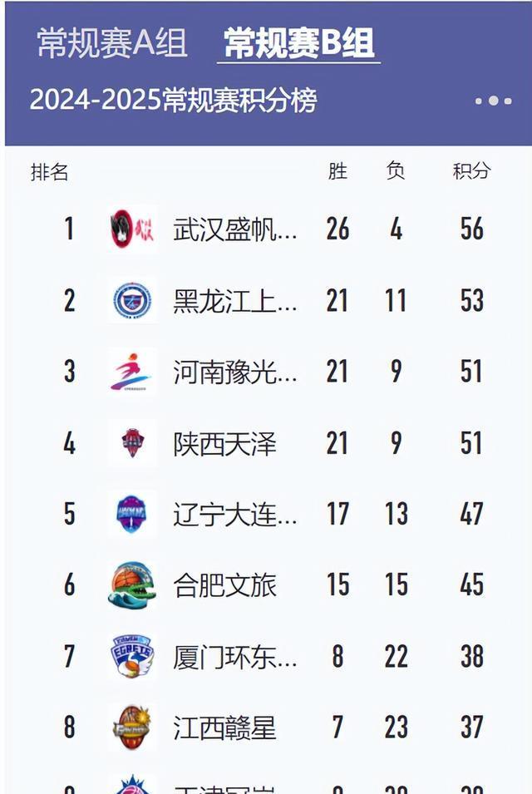Open the 陕西天泽 team name
The width and height of the screenshot is (532, 794).
coord(224,444)
